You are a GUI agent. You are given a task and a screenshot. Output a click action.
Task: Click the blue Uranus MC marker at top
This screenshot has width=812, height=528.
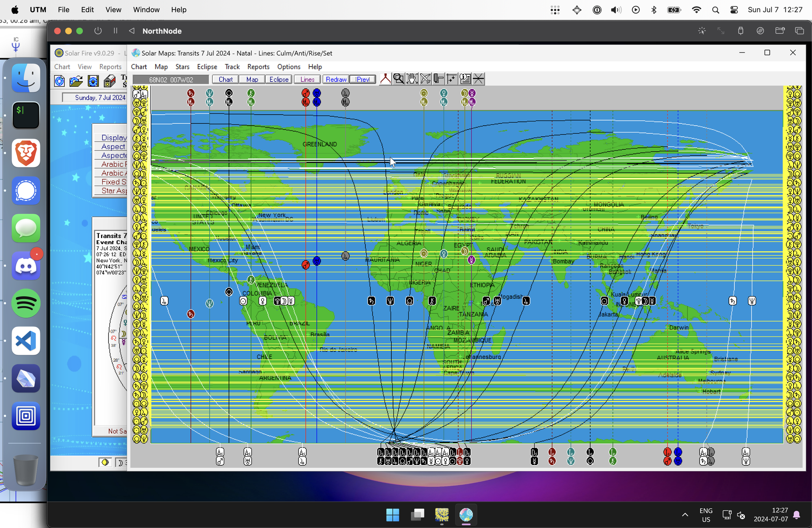(x=317, y=97)
